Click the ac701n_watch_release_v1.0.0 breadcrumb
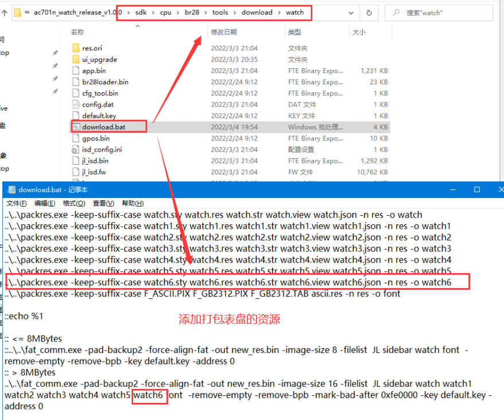 pos(78,13)
